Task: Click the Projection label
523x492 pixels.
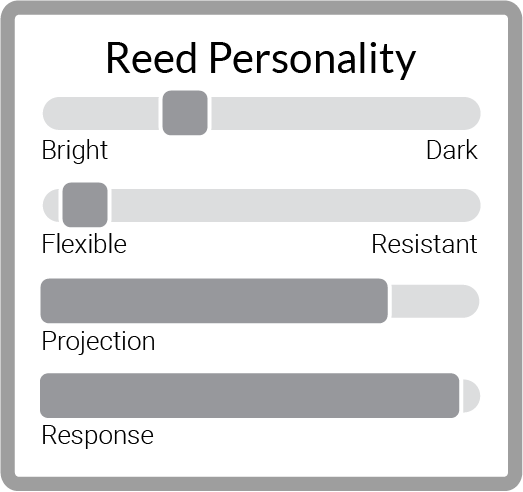Action: click(x=98, y=342)
